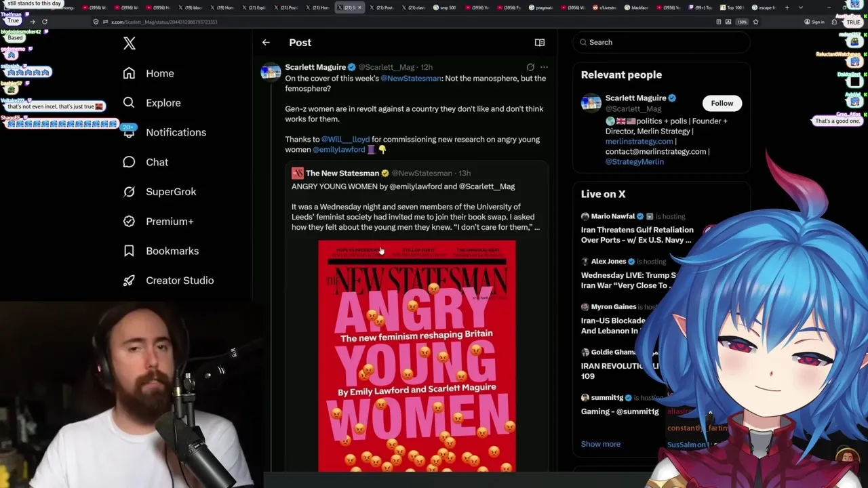Open Chat from the sidebar
868x488 pixels.
(x=146, y=162)
